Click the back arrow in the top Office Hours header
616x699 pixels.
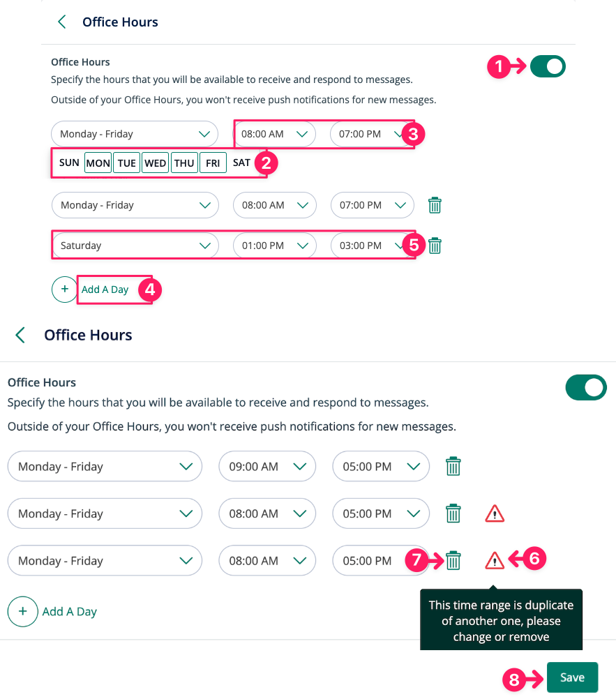61,22
